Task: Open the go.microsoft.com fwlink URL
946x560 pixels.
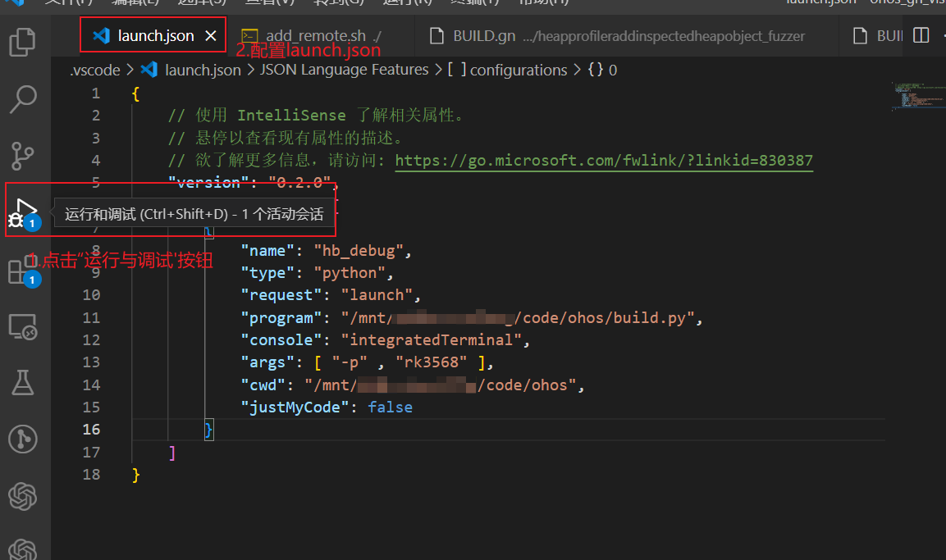Action: (x=604, y=160)
